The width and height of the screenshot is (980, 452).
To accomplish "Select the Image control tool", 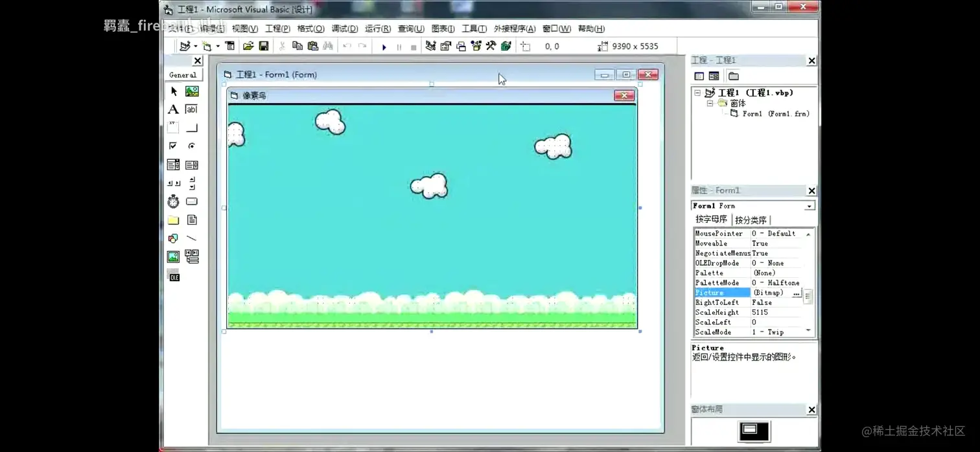I will coord(173,257).
